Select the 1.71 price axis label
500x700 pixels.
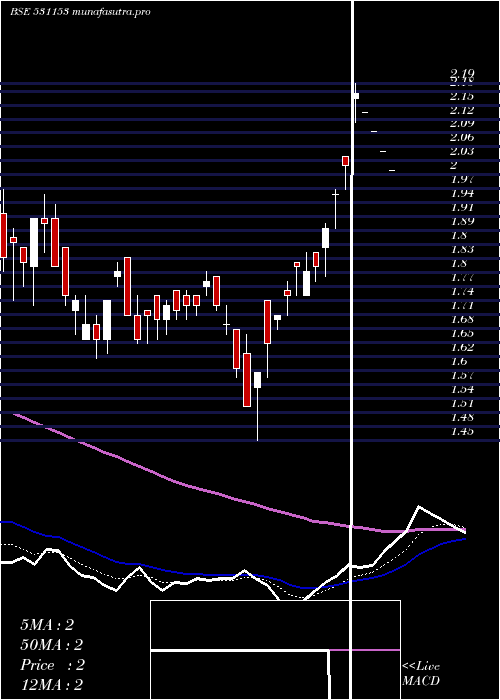[462, 306]
